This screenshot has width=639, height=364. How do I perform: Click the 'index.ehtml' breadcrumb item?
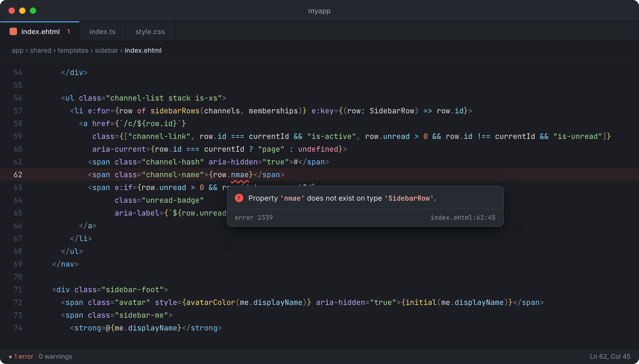pos(143,50)
